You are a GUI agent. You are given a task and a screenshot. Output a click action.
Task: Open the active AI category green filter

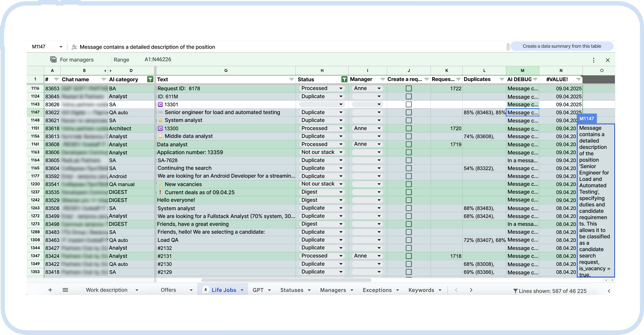(150, 80)
